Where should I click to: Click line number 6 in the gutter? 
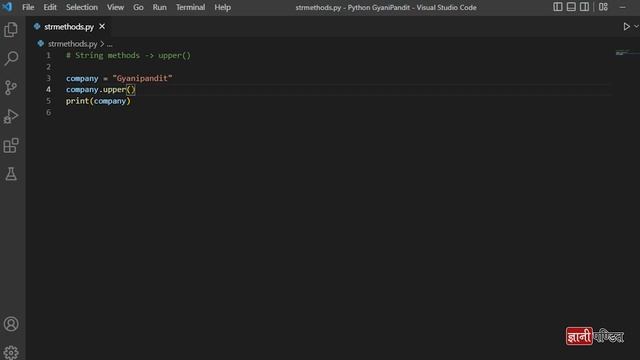click(x=48, y=112)
